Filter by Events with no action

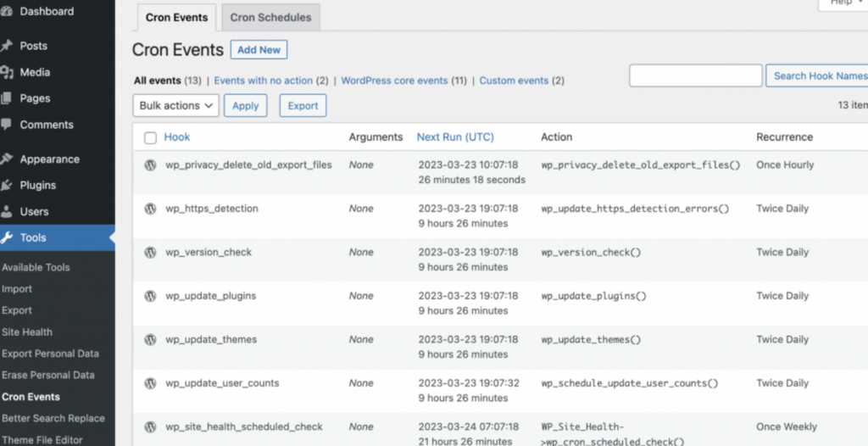click(x=263, y=81)
